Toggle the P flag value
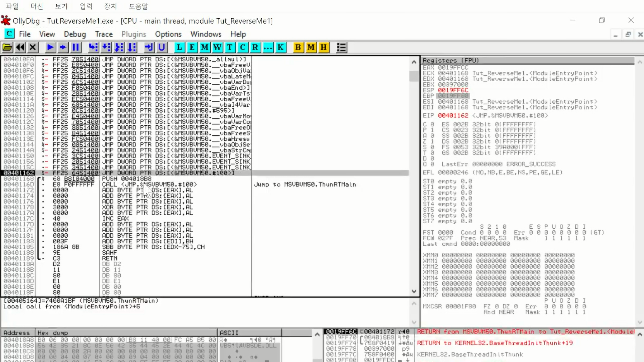The height and width of the screenshot is (362, 644). (432, 130)
